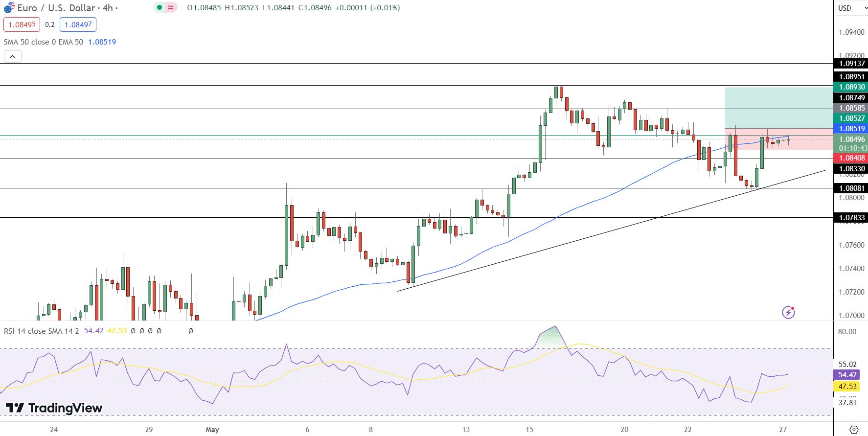Click the 1.09400 price scale value
The height and width of the screenshot is (436, 868).
(851, 32)
